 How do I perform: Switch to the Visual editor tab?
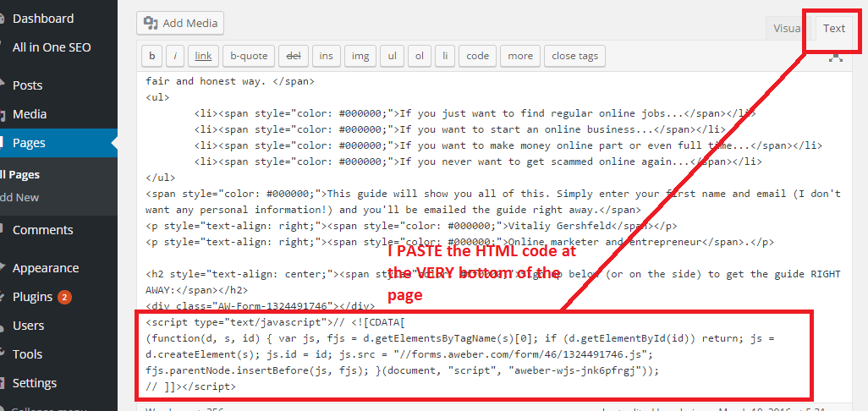787,28
